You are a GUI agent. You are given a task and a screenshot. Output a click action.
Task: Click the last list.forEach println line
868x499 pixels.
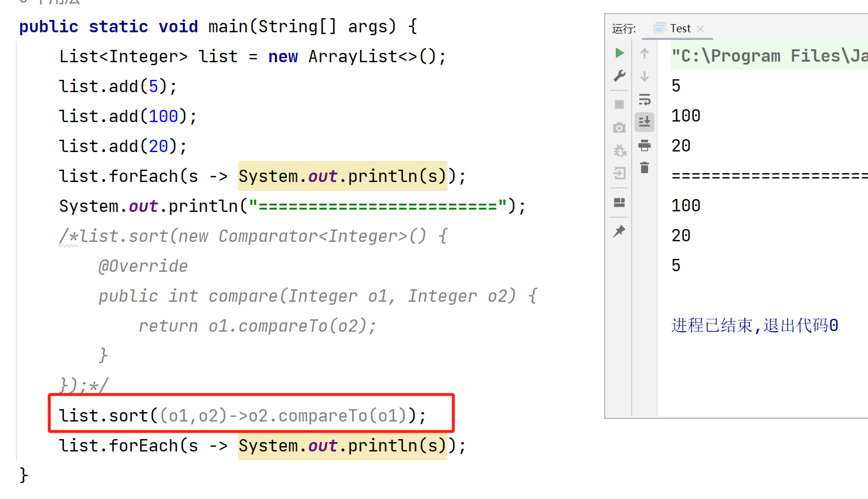click(x=263, y=446)
